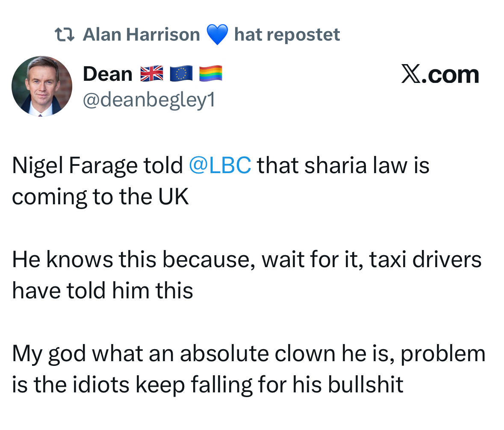The width and height of the screenshot is (504, 430).
Task: Click the repost arrows icon
Action: click(65, 34)
